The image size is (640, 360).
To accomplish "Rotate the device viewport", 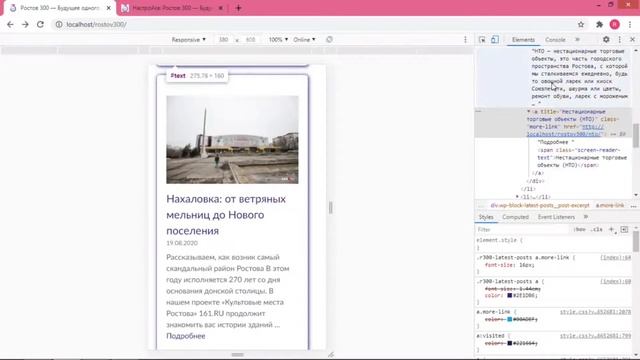I will [x=329, y=40].
